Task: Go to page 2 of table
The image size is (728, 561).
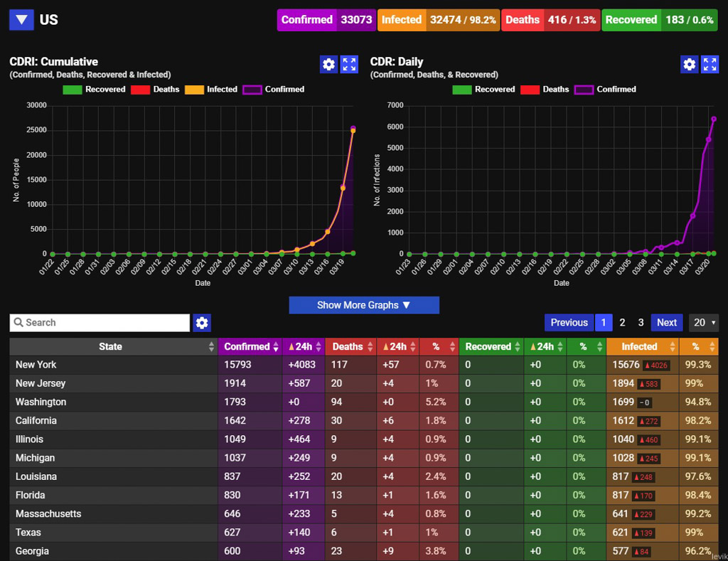Action: point(622,323)
